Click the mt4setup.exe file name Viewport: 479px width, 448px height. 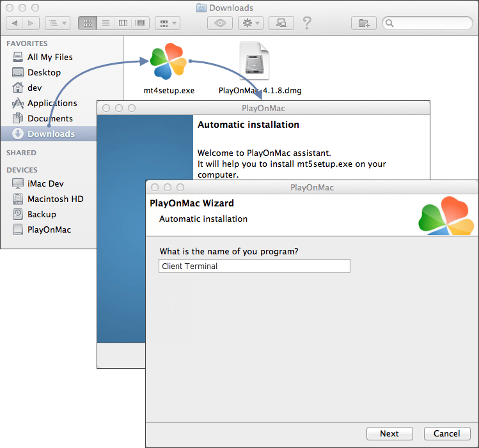[169, 91]
